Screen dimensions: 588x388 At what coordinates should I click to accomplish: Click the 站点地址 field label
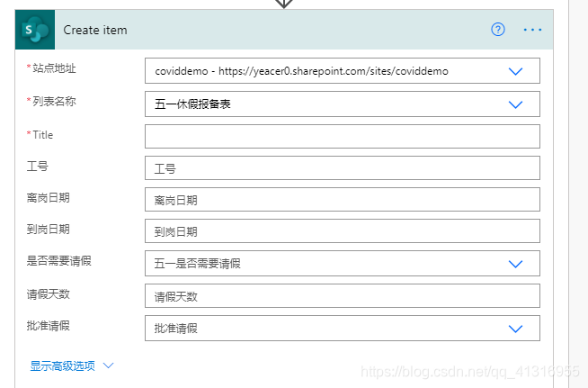[x=54, y=68]
